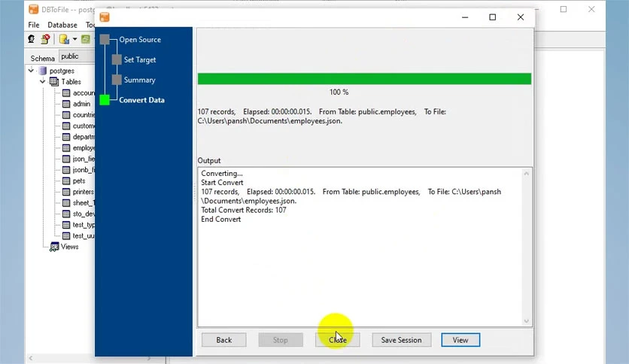629x364 pixels.
Task: Click the json_fields table icon
Action: (x=66, y=159)
